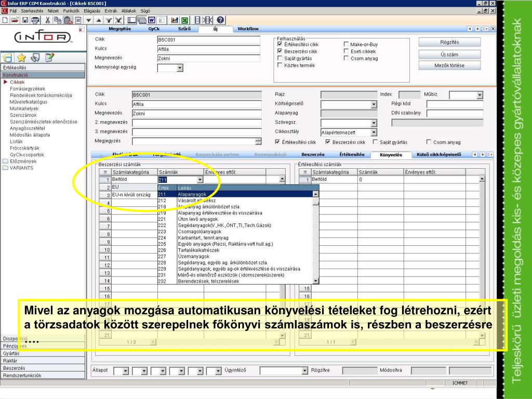Switch to the Workflow tab

tap(248, 29)
